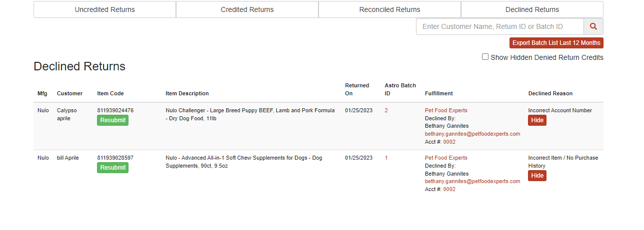Hide the Incorrect Account Number declined return
Viewport: 644px width, 230px height.
tap(537, 120)
